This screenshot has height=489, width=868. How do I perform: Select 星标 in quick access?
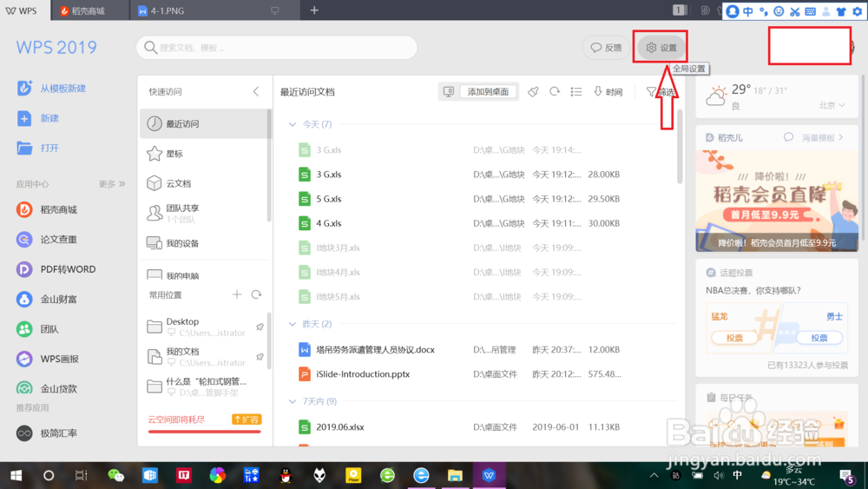(x=204, y=154)
